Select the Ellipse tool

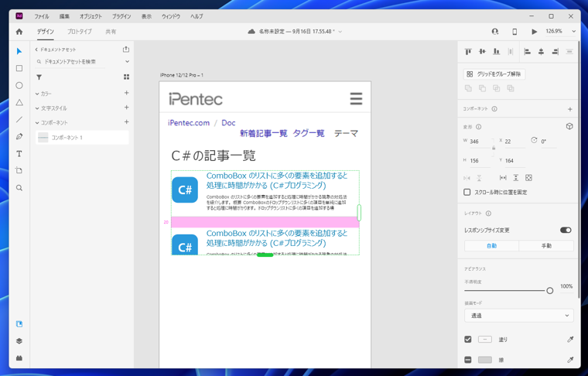tap(19, 85)
